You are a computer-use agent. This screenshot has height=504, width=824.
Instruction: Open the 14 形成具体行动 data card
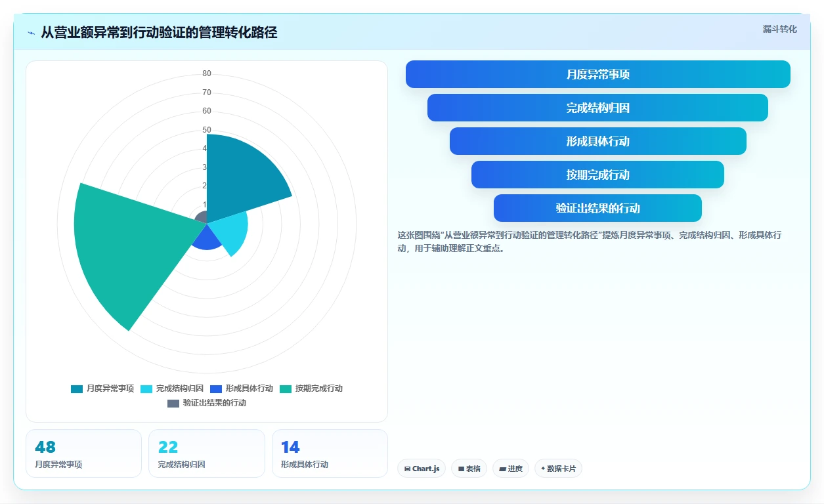[330, 453]
